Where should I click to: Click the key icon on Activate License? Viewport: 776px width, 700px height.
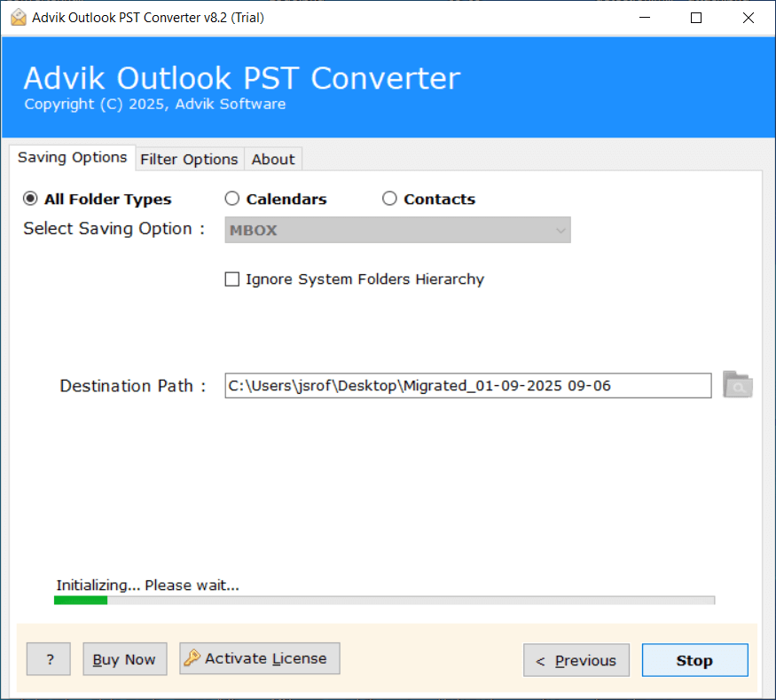point(192,658)
